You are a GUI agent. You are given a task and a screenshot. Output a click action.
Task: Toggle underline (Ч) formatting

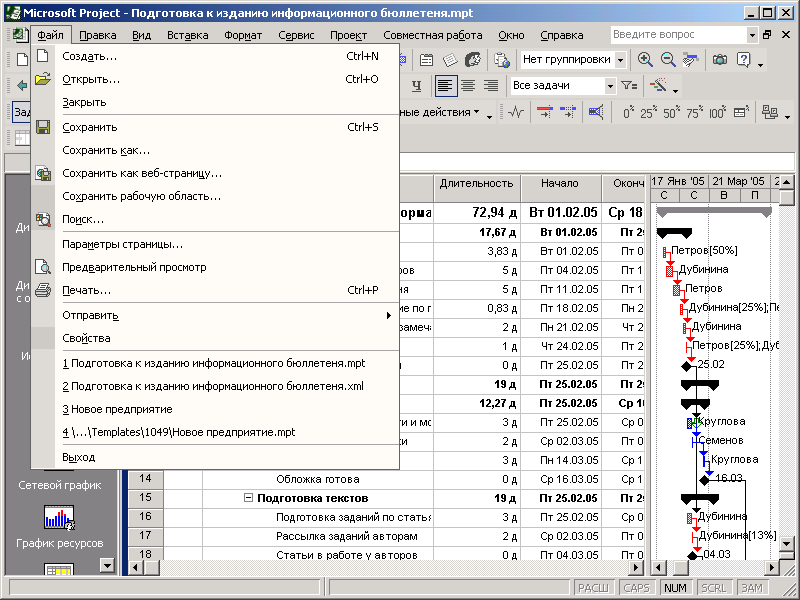pyautogui.click(x=416, y=86)
